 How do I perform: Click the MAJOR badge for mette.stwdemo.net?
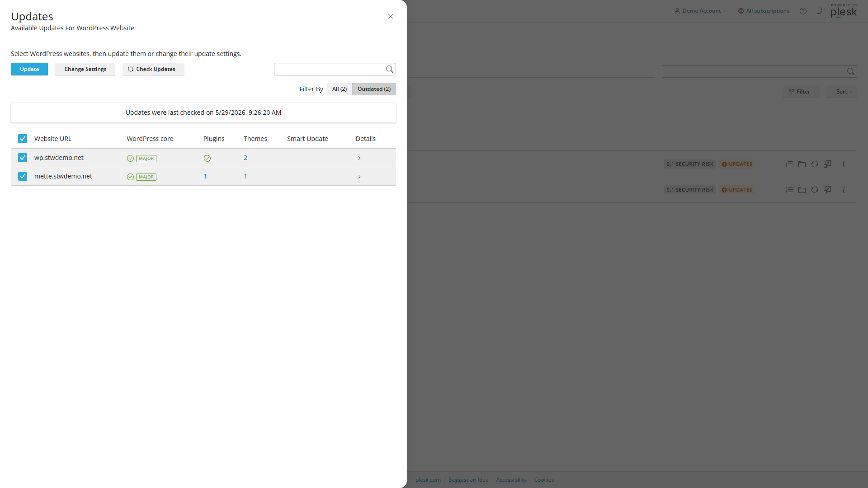click(x=146, y=177)
